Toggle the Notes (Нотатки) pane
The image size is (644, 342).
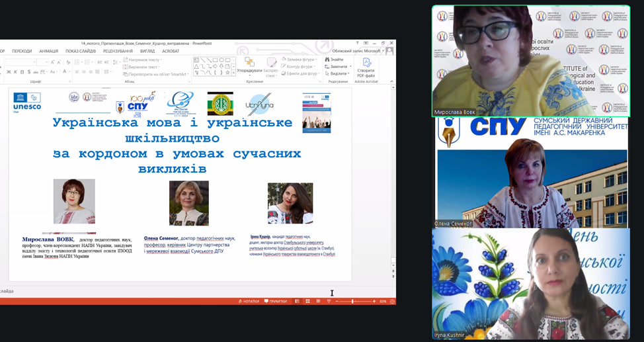pos(249,301)
